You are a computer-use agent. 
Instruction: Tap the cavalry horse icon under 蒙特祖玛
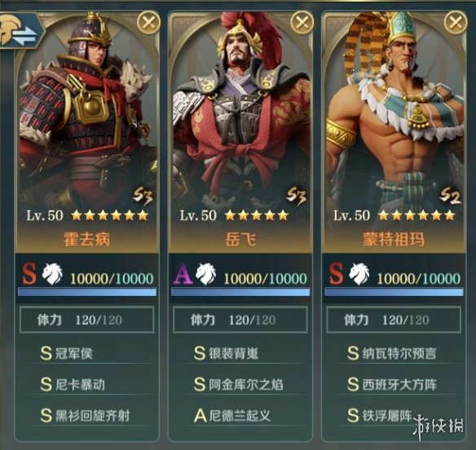coord(359,274)
